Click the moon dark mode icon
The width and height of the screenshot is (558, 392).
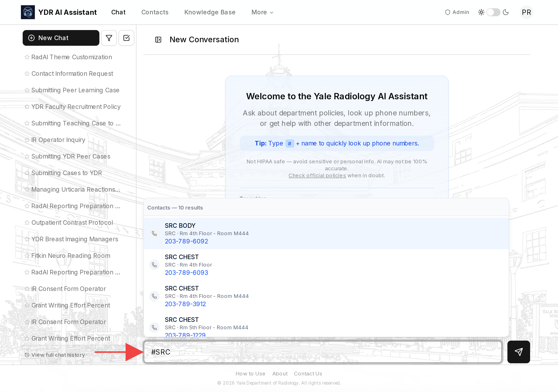[506, 12]
